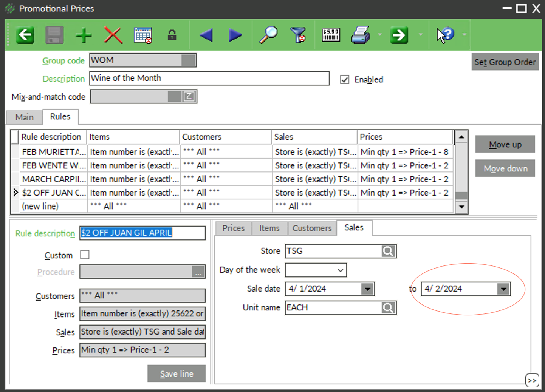Select the Sales tab
The image size is (545, 392).
coord(354,228)
